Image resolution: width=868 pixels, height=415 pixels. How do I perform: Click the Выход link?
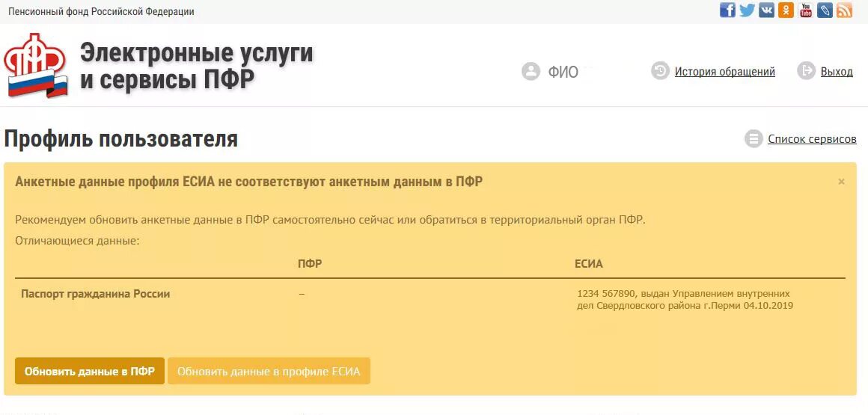point(837,71)
